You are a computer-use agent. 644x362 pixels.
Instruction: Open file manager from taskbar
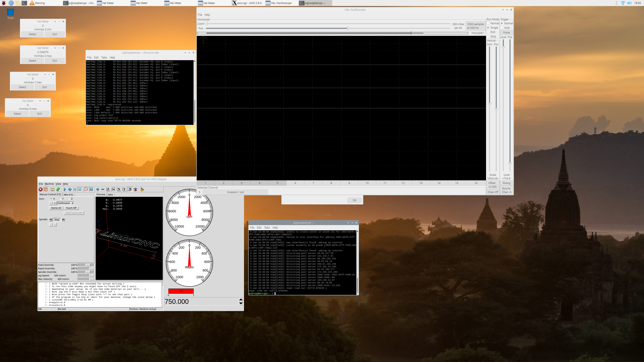coord(18,3)
